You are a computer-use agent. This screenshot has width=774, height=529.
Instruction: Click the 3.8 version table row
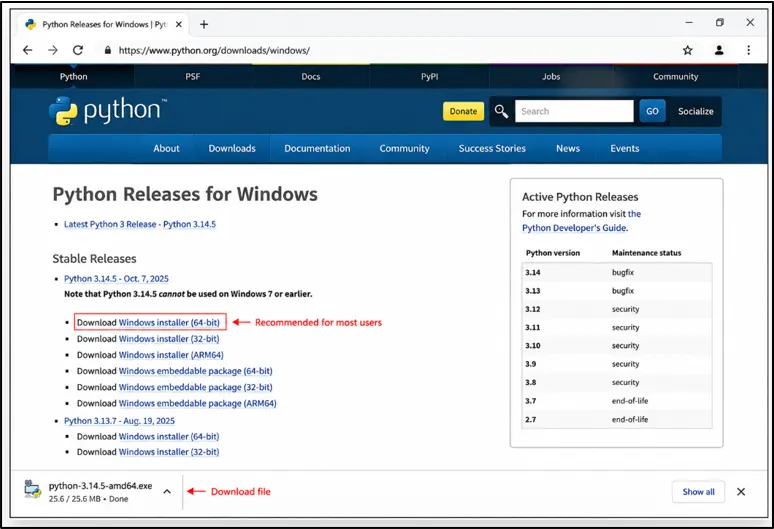617,382
